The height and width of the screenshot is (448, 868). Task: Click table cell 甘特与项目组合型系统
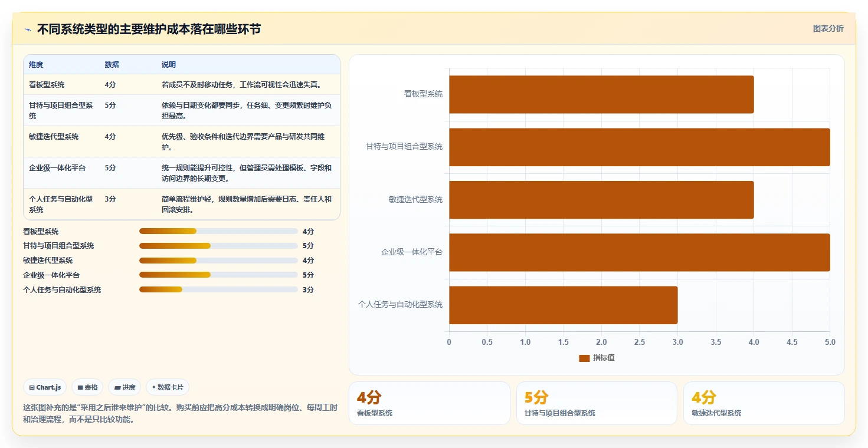point(61,110)
